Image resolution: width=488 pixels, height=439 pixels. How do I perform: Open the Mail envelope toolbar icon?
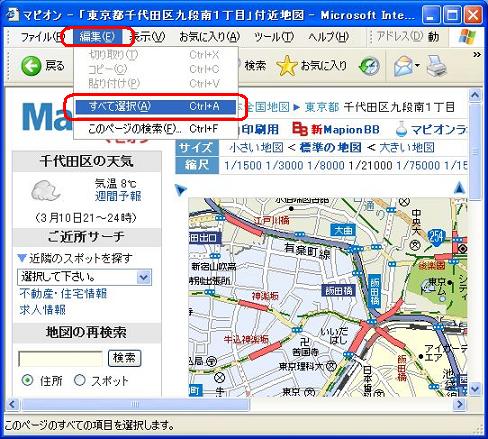[403, 66]
